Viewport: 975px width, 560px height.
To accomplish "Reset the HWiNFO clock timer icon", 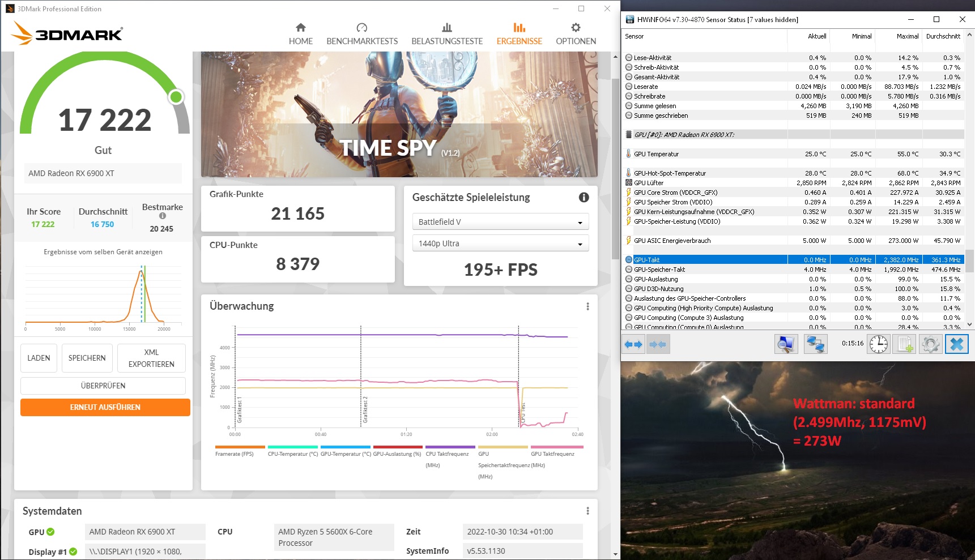I will pyautogui.click(x=879, y=344).
